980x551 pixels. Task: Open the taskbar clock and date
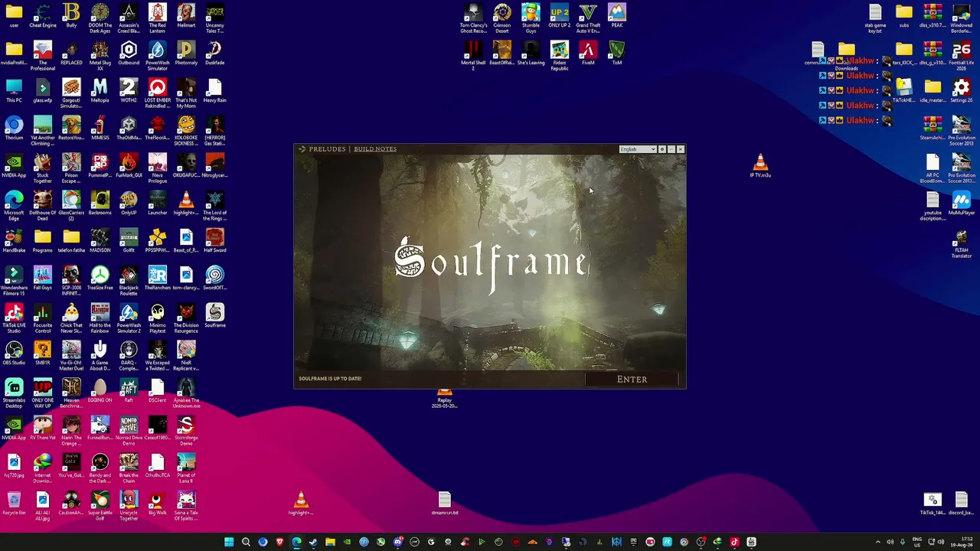pos(961,543)
